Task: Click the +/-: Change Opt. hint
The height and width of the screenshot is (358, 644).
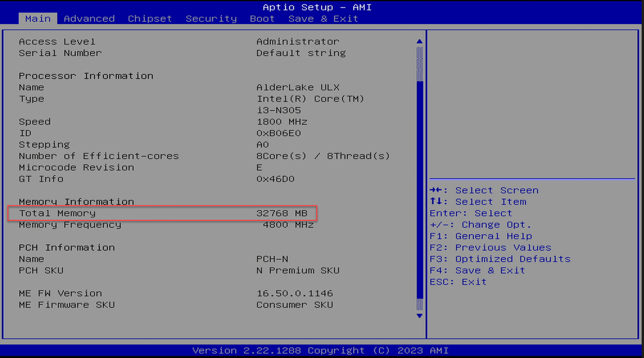Action: (480, 225)
